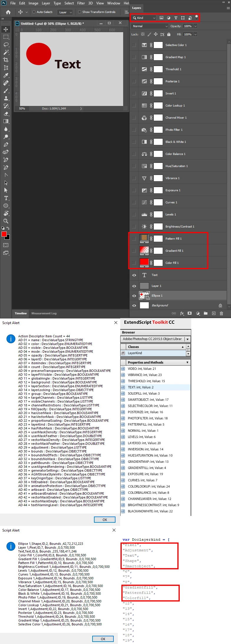Click the red foreground color swatch
The height and width of the screenshot is (644, 231).
point(4,234)
